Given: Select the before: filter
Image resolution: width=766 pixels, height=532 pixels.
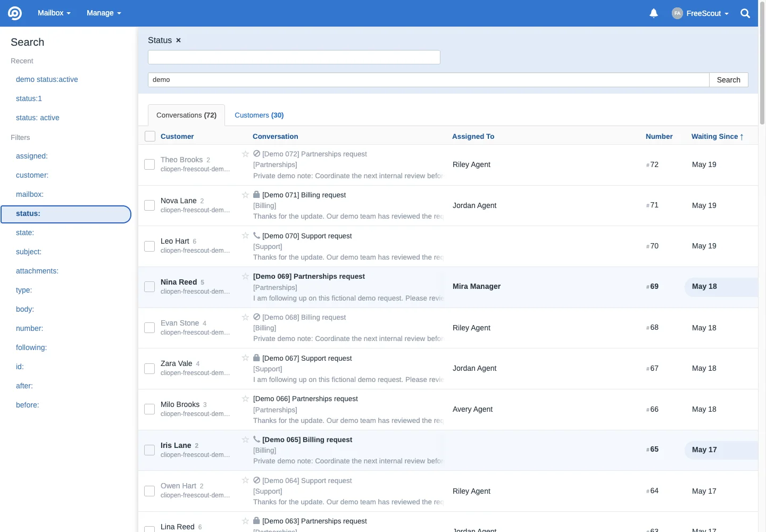Looking at the screenshot, I should (x=28, y=405).
